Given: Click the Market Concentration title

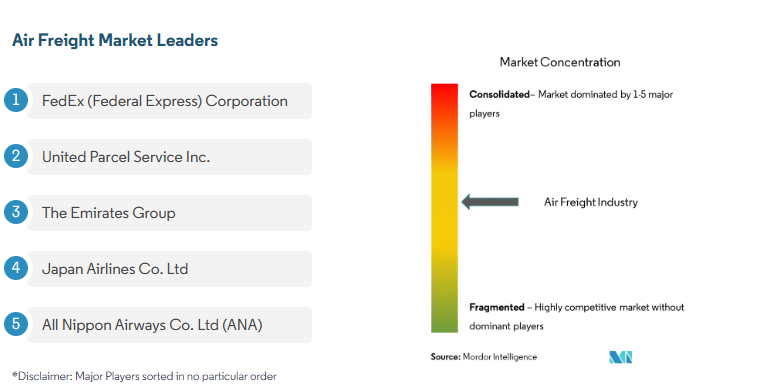Looking at the screenshot, I should click(x=560, y=62).
